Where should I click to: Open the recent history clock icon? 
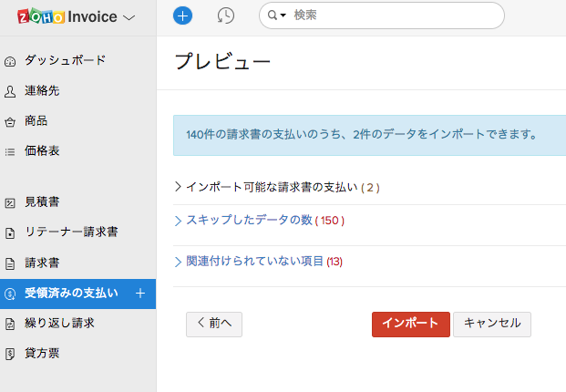pos(226,15)
